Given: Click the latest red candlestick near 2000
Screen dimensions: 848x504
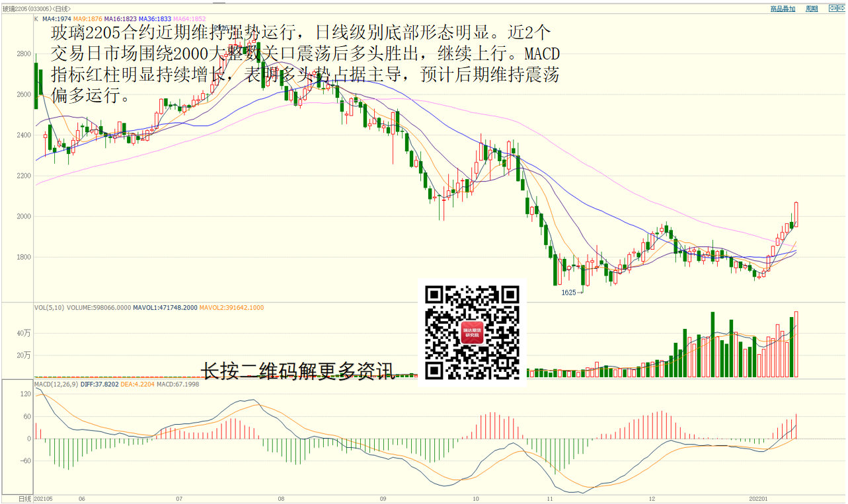Looking at the screenshot, I should [x=796, y=215].
